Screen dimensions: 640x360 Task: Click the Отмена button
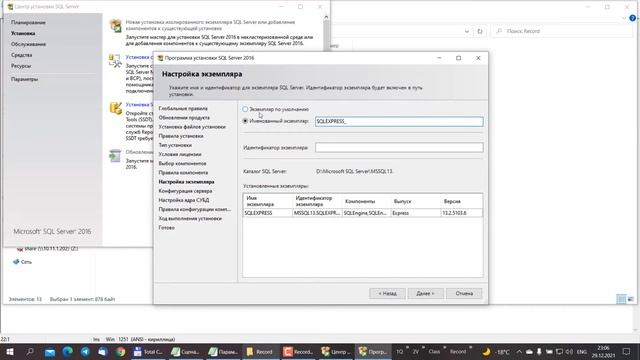coord(464,293)
